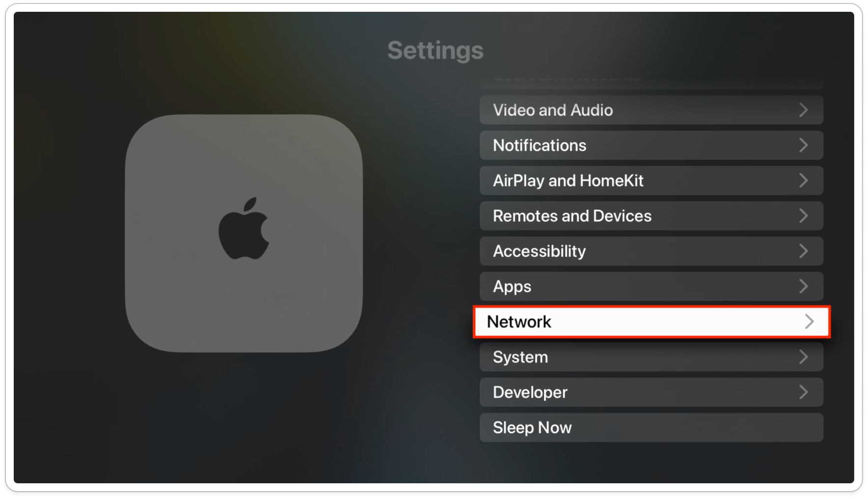Open the Apps settings row
This screenshot has height=499, width=868.
[651, 286]
